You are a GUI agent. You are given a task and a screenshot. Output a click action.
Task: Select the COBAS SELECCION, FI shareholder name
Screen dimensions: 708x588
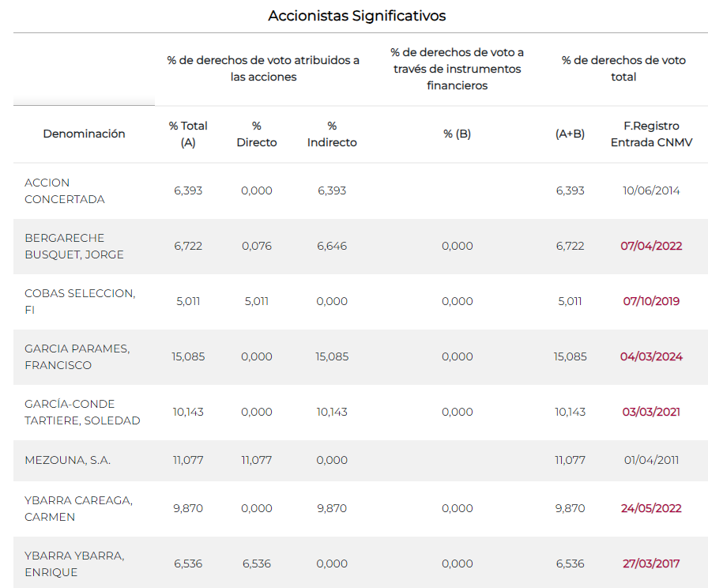pyautogui.click(x=80, y=301)
